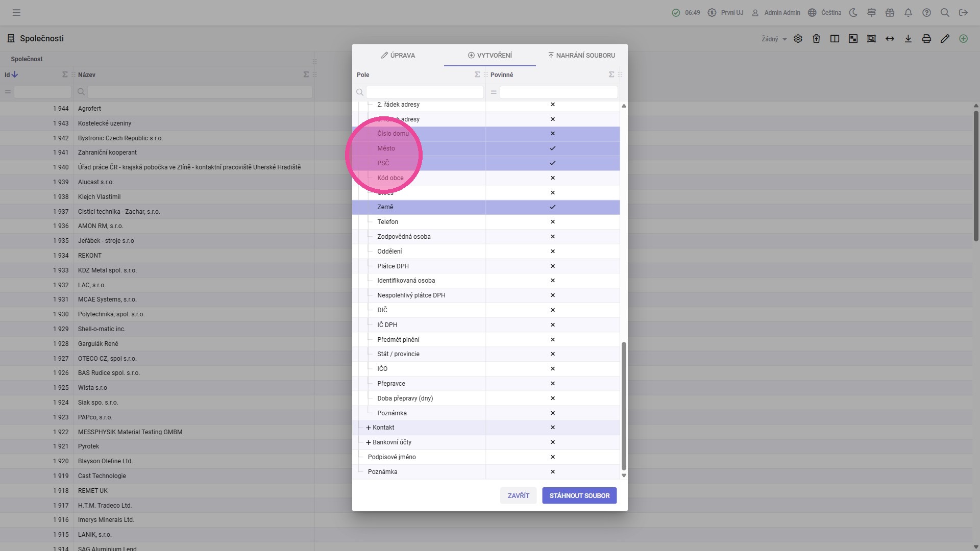Click the green add record icon

963,39
